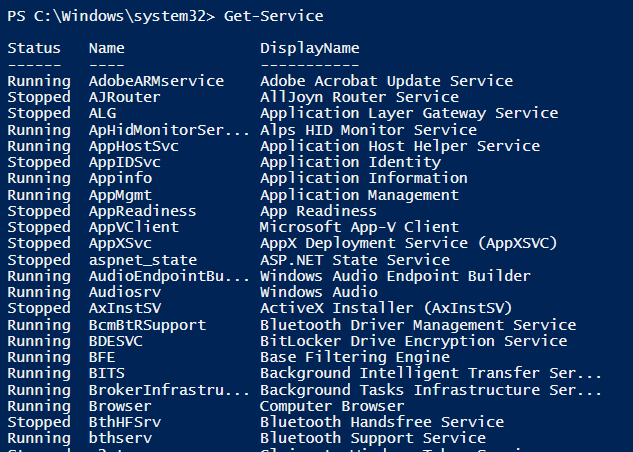Select Bluetooth Handsfree Service text
The height and width of the screenshot is (452, 633).
(x=381, y=422)
